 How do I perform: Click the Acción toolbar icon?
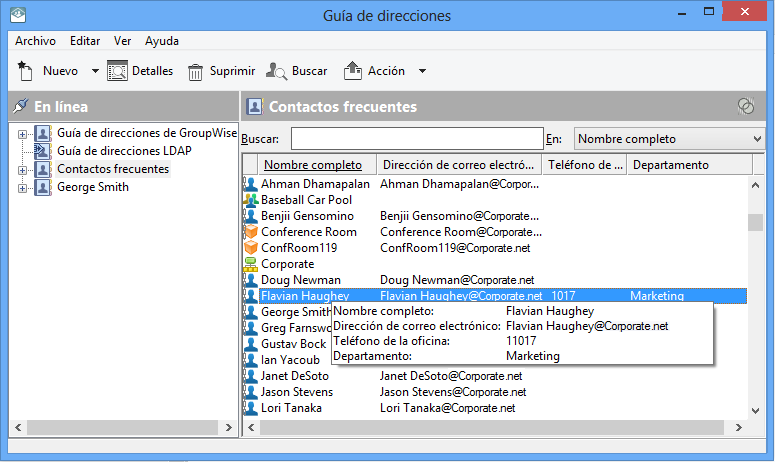[x=352, y=71]
